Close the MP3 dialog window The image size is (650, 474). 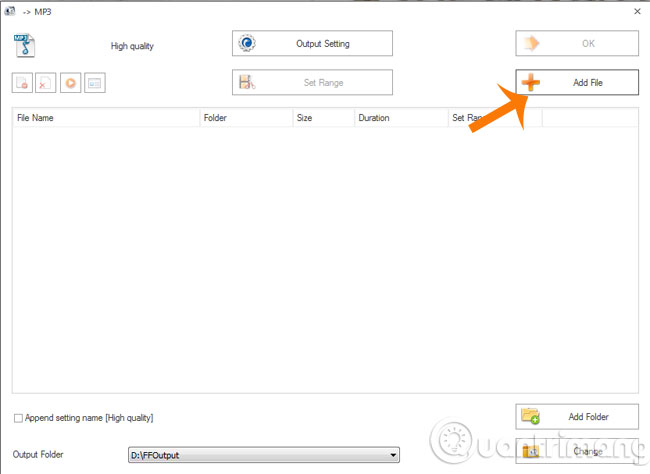[x=637, y=11]
